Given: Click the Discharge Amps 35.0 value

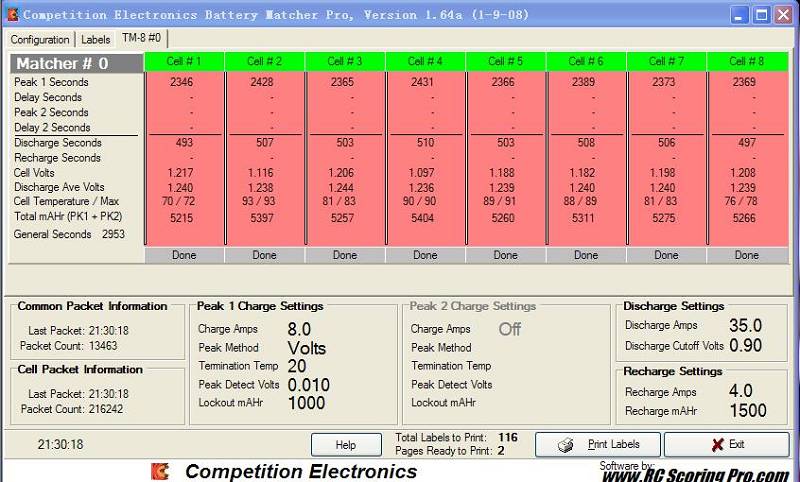Looking at the screenshot, I should [x=745, y=325].
